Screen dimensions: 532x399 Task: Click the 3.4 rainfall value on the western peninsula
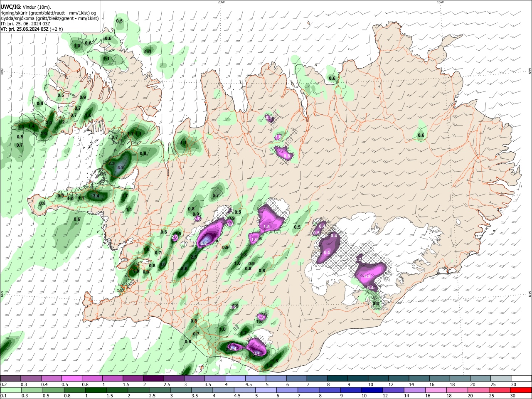click(96, 195)
